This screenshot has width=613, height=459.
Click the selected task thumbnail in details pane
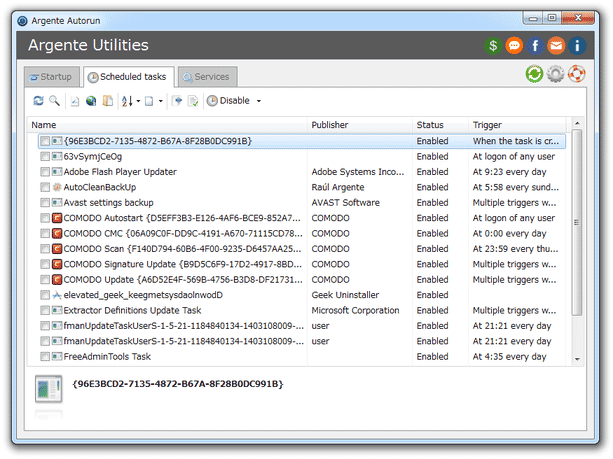click(48, 389)
